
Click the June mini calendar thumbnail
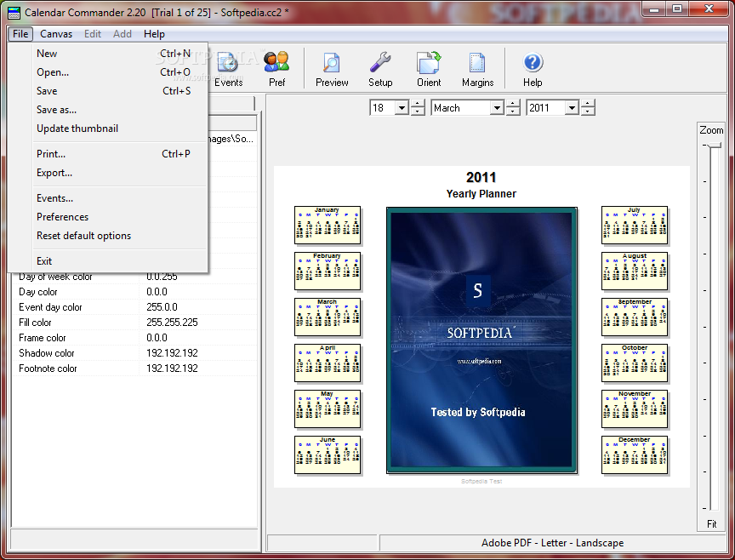click(328, 455)
